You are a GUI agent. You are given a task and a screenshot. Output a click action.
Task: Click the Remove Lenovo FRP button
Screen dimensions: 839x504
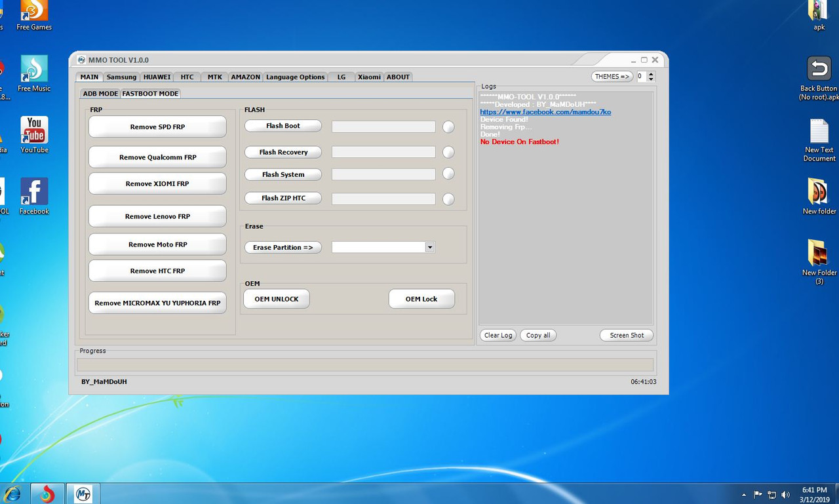pos(157,216)
